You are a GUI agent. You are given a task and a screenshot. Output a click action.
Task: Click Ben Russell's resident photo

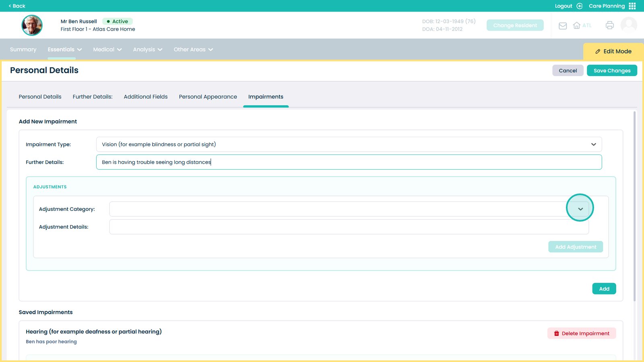point(32,25)
